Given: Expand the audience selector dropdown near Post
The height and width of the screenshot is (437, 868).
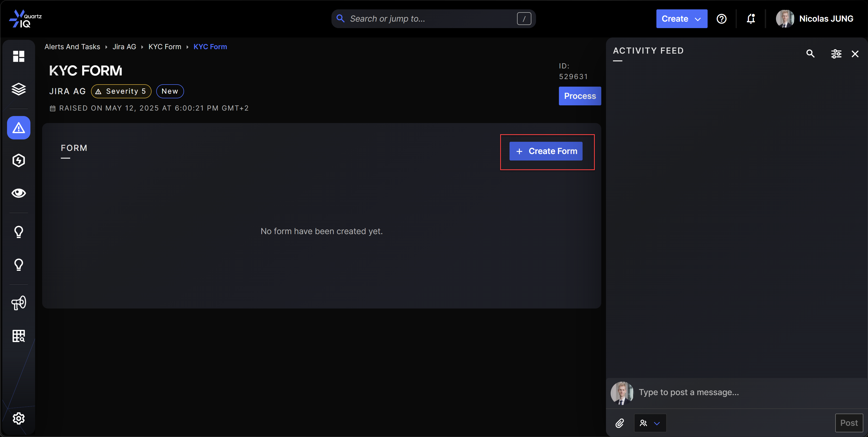Looking at the screenshot, I should (650, 423).
